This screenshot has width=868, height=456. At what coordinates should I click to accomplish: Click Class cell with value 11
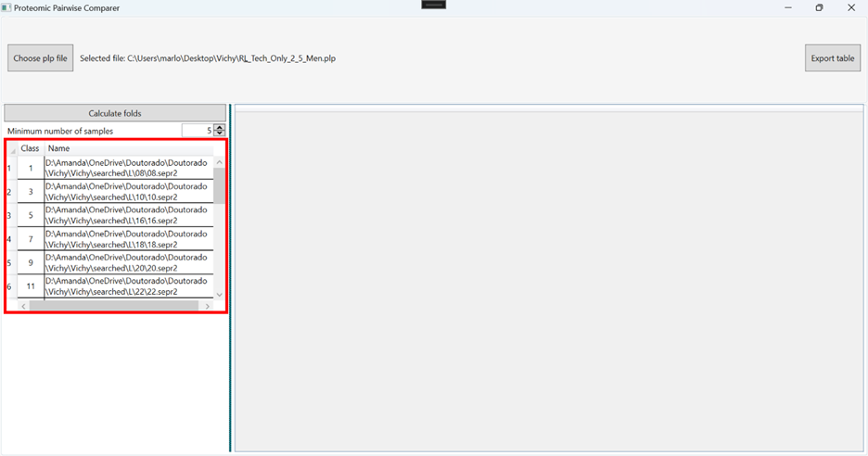31,286
